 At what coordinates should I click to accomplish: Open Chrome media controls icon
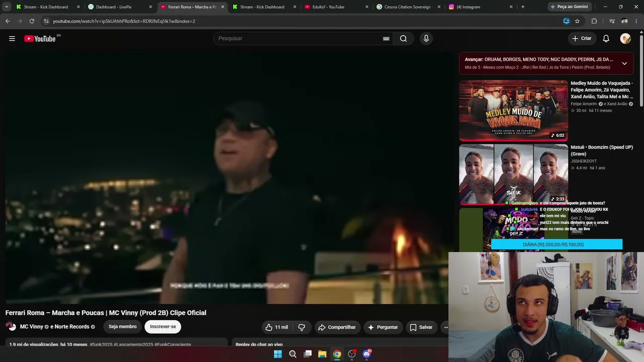(612, 21)
